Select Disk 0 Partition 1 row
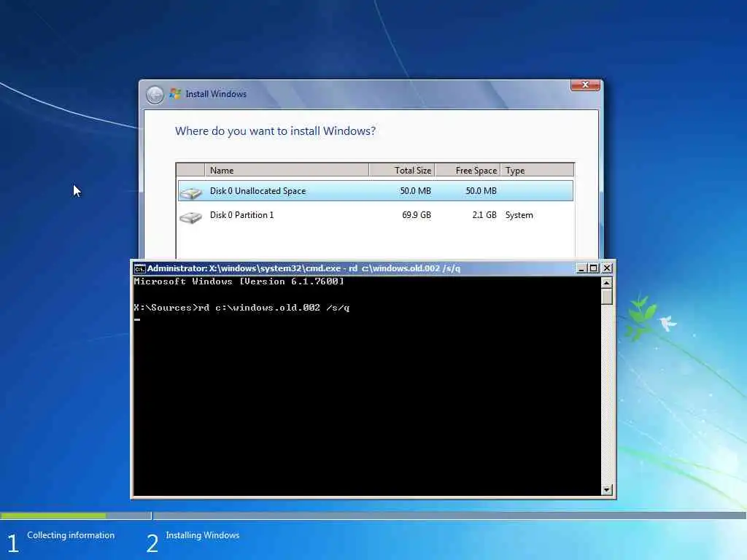This screenshot has height=560, width=747. [376, 215]
